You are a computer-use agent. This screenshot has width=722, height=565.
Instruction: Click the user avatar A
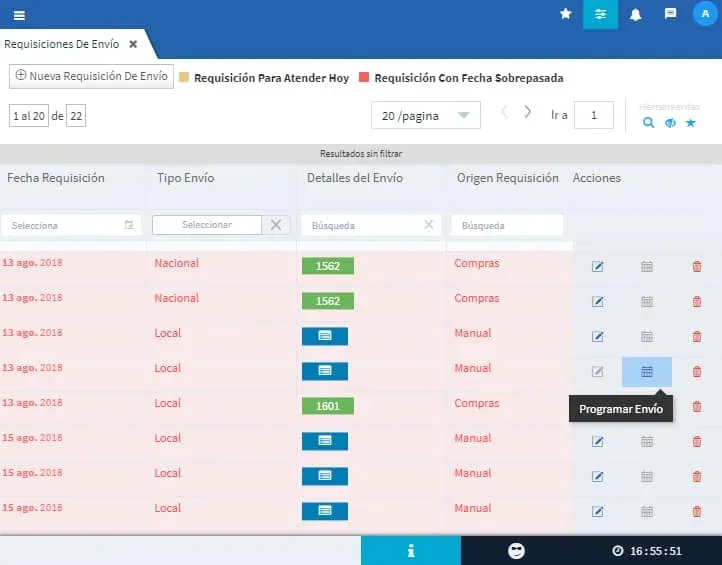click(x=706, y=14)
